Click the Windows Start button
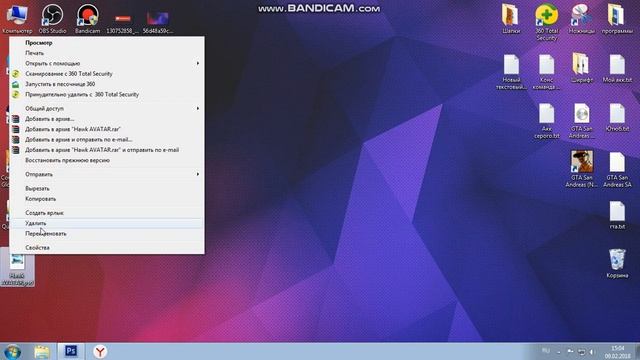This screenshot has height=360, width=640. pos(12,352)
